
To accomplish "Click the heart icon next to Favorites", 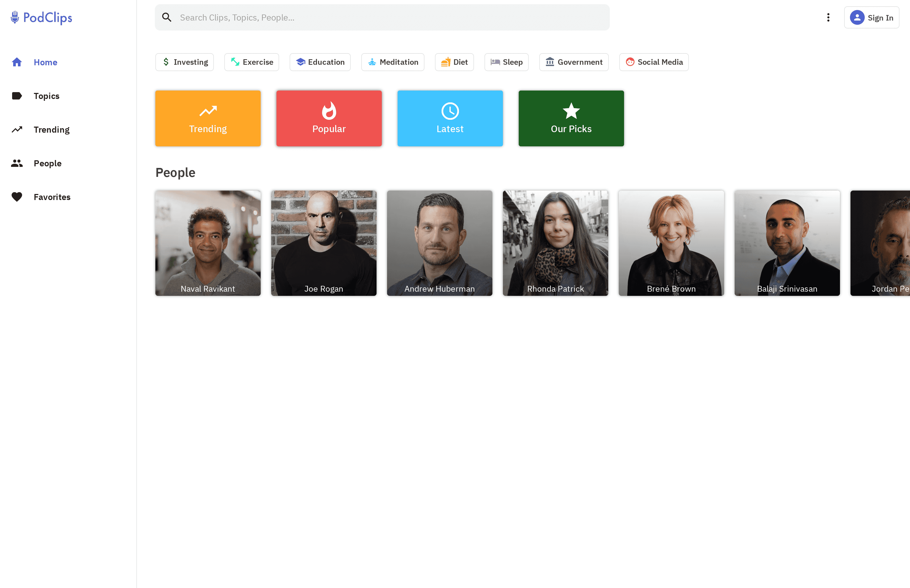I will (x=17, y=197).
